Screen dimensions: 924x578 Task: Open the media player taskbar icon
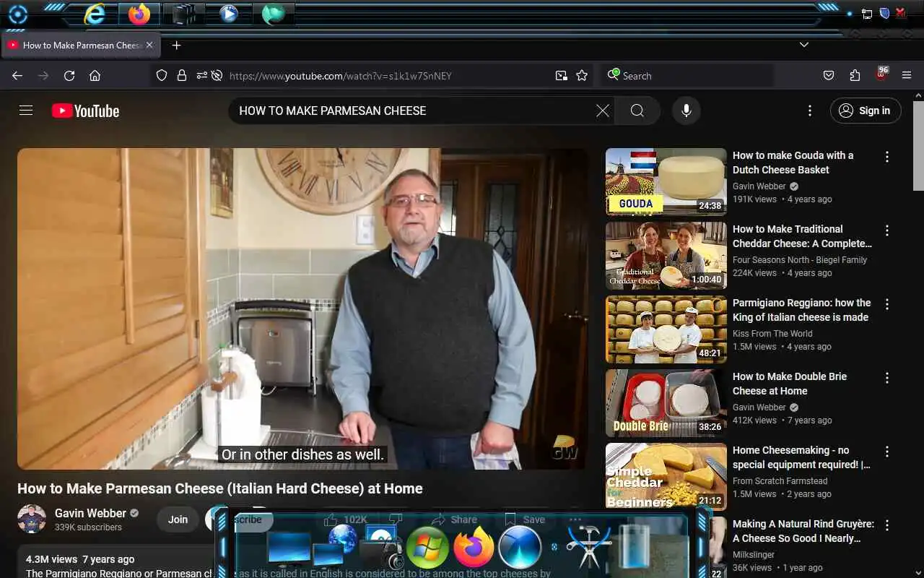coord(229,14)
